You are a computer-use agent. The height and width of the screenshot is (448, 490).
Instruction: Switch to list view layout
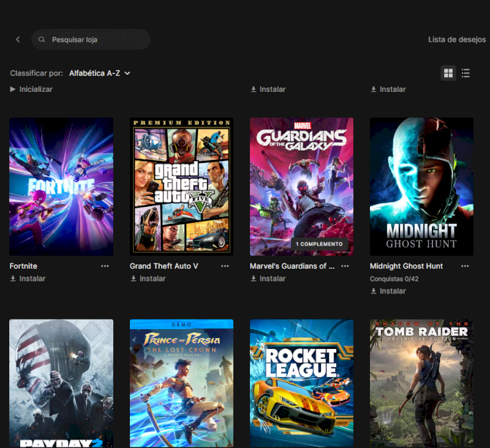[x=466, y=73]
